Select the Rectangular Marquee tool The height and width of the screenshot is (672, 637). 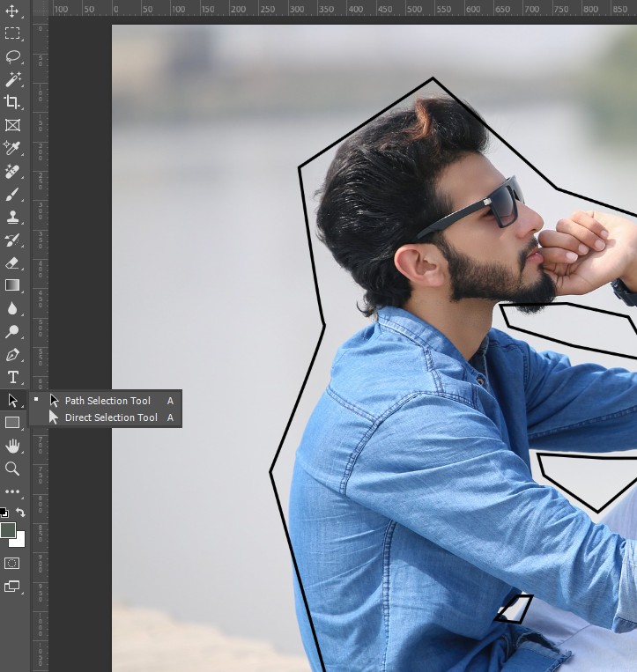pyautogui.click(x=12, y=33)
